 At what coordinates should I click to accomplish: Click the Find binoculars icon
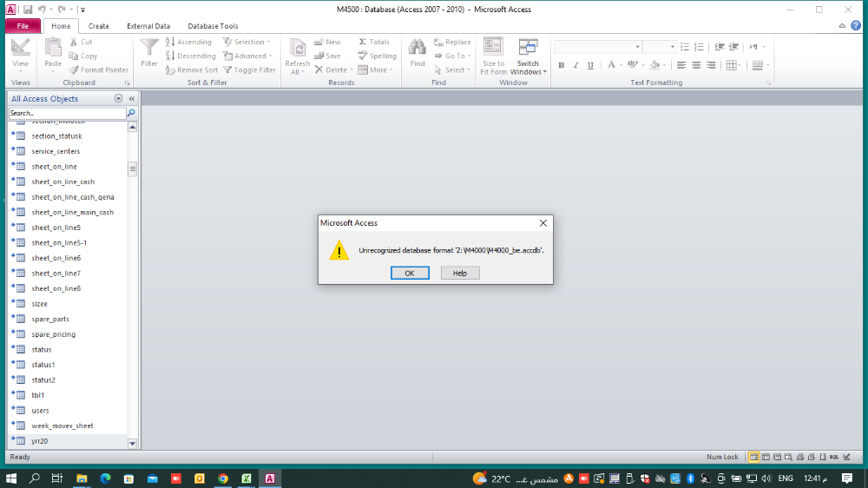tap(418, 48)
